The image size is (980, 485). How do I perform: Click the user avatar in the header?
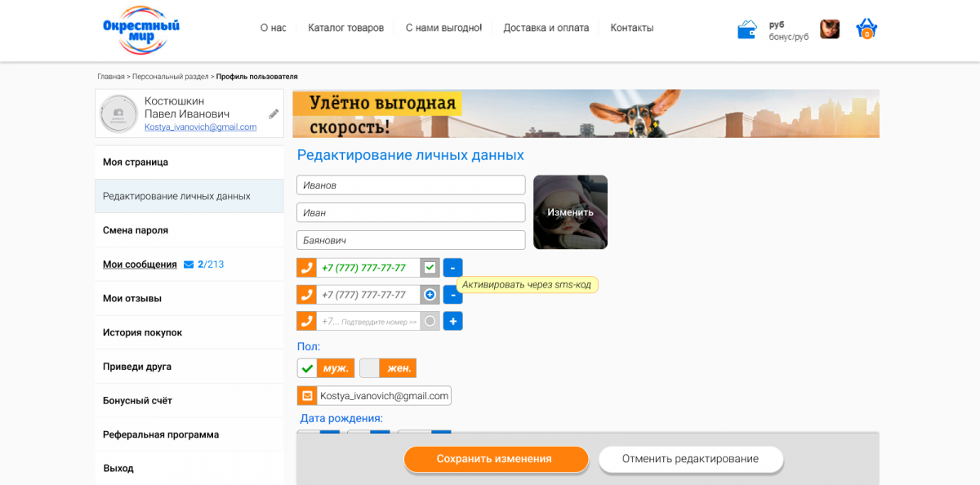[x=830, y=29]
